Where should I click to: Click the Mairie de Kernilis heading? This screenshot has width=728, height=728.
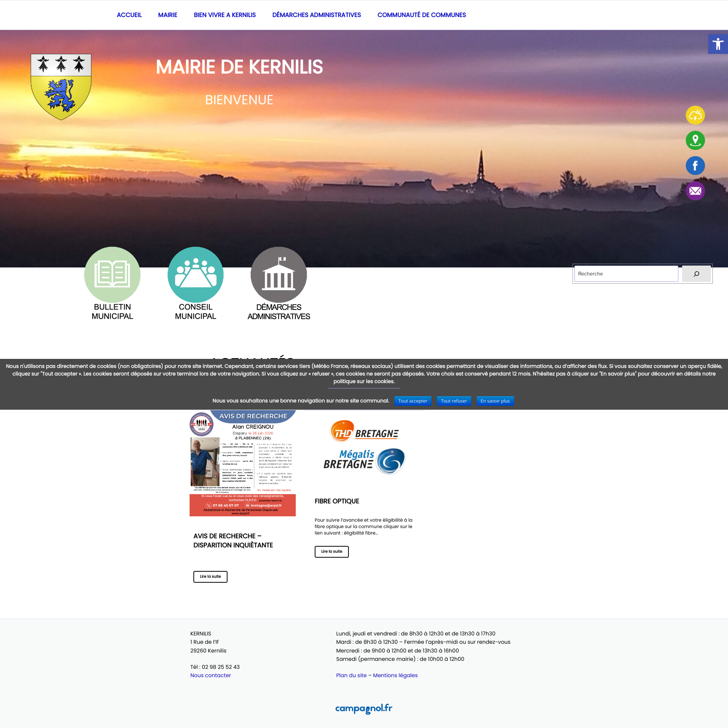tap(239, 67)
